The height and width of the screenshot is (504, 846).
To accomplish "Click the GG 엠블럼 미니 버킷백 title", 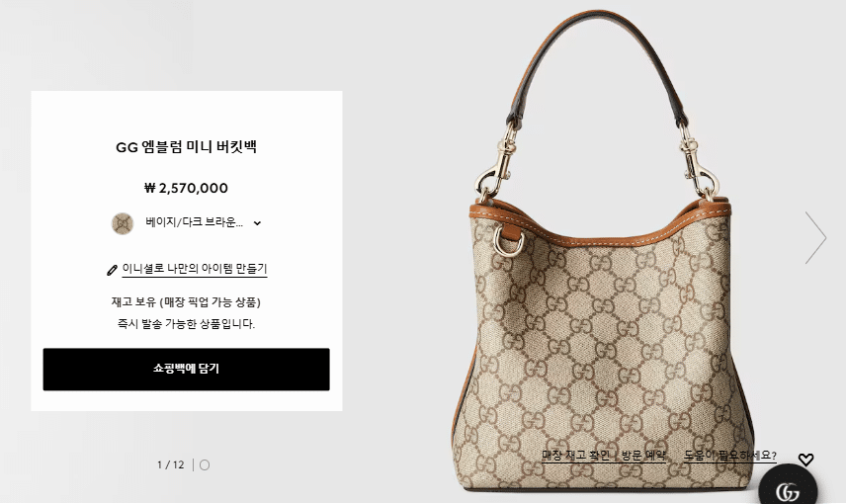I will (x=186, y=147).
